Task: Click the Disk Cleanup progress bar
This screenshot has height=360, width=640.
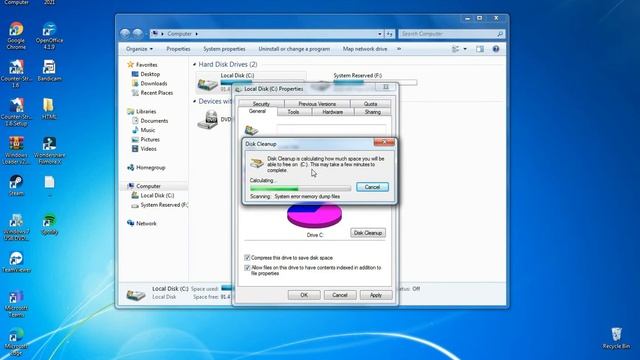Action: tap(300, 189)
